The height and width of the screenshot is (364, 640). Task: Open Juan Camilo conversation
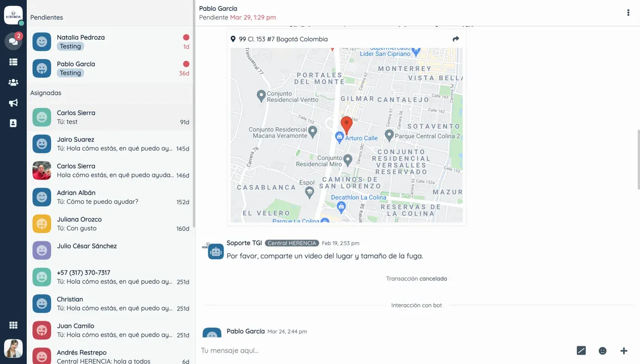(x=111, y=330)
